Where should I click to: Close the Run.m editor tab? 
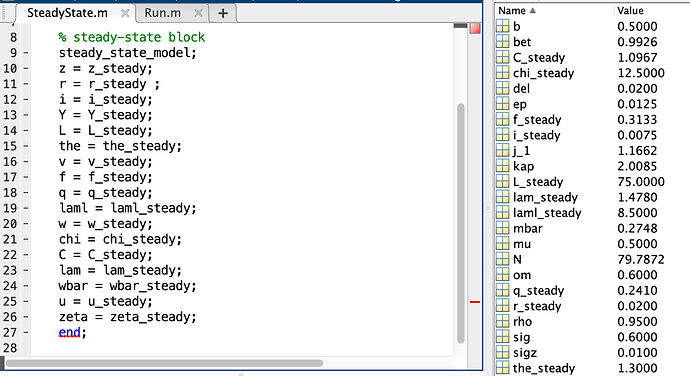(198, 13)
